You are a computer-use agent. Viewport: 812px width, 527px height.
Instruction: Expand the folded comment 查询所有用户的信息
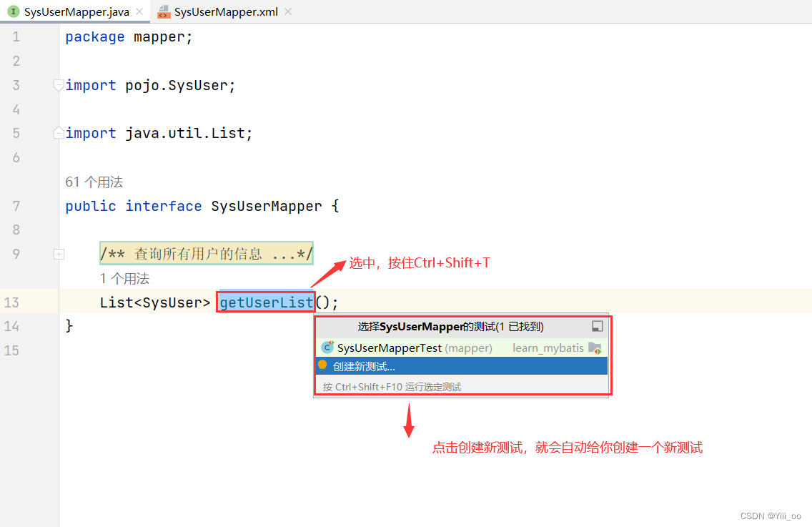click(207, 252)
